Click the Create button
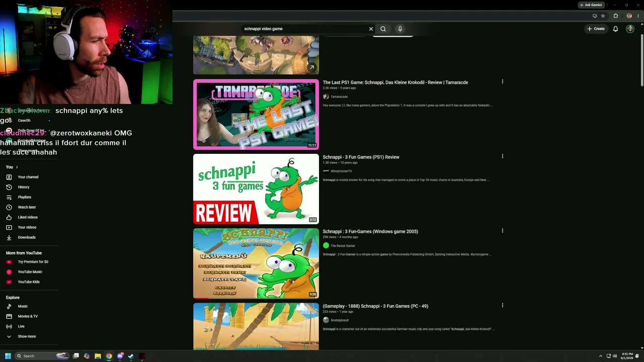 596,29
